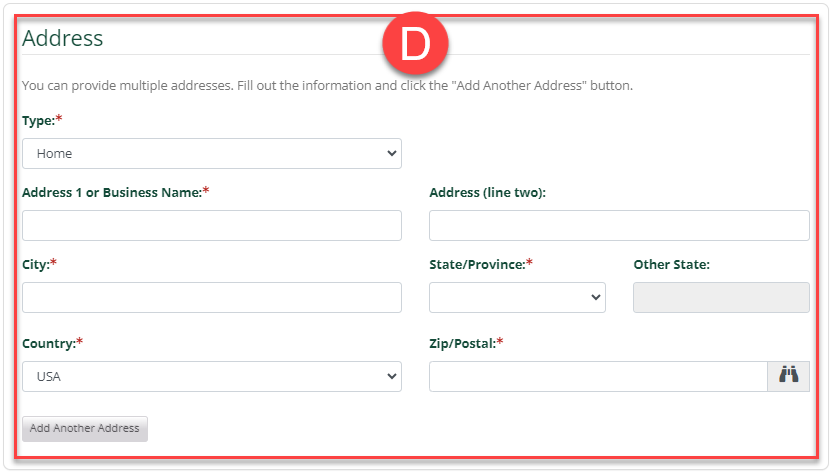Focus the Address 1 or Business Name field
This screenshot has width=830, height=472.
[x=211, y=225]
